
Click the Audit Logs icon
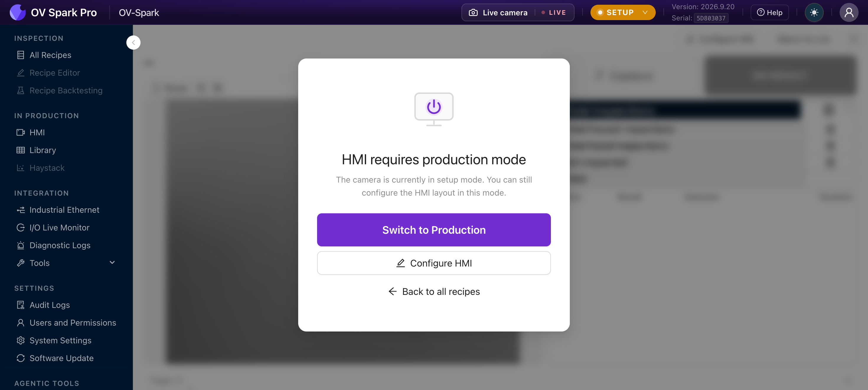tap(21, 305)
